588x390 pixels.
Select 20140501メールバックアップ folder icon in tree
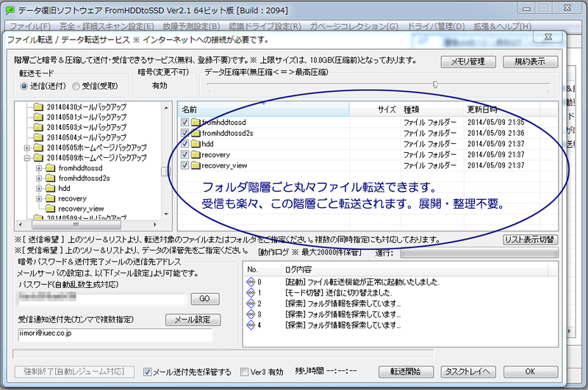point(38,118)
